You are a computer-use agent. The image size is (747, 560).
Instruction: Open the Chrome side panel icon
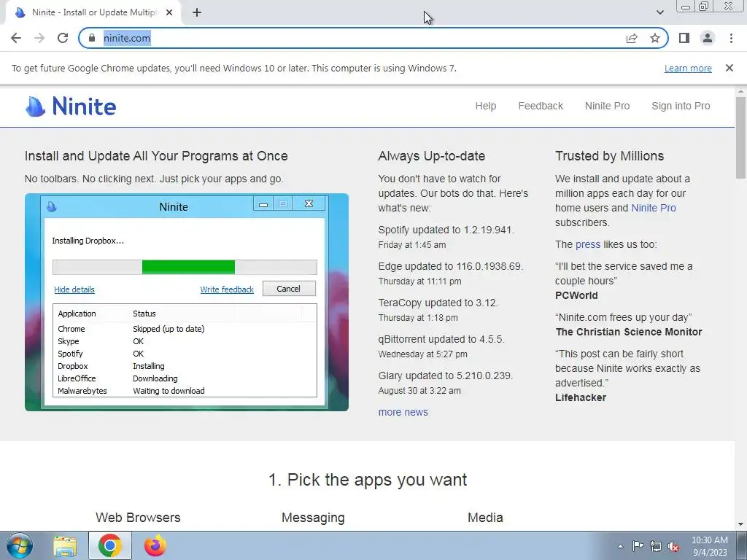click(684, 38)
